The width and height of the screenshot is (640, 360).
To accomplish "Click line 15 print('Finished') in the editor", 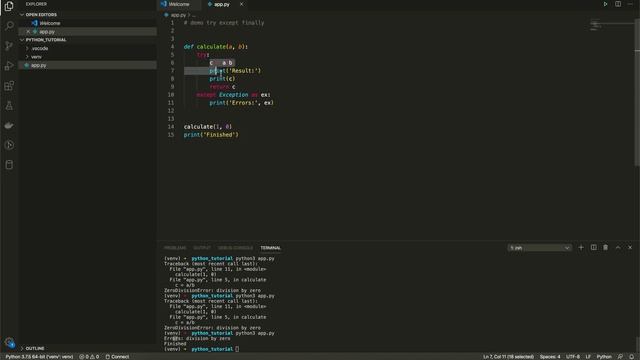I will tap(211, 135).
